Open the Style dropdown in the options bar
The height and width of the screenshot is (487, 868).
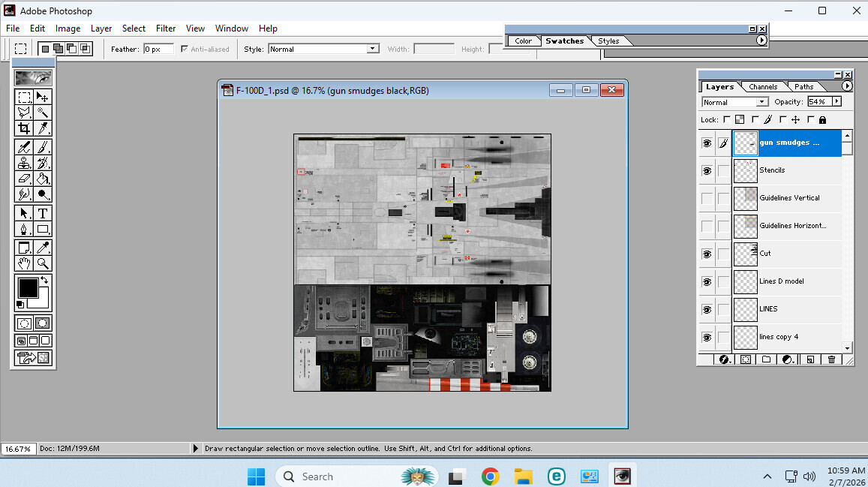[x=372, y=48]
